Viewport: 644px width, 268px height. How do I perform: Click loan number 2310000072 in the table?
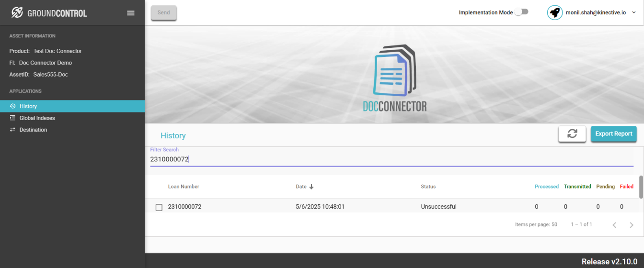click(x=184, y=207)
